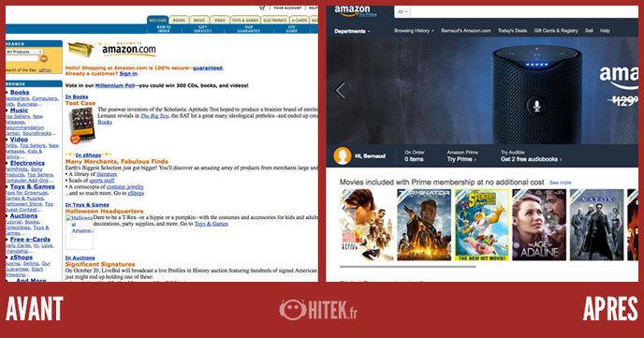Click the horizontal scrollbar under movie posters
Screen dimensions: 644x338
(x=407, y=267)
